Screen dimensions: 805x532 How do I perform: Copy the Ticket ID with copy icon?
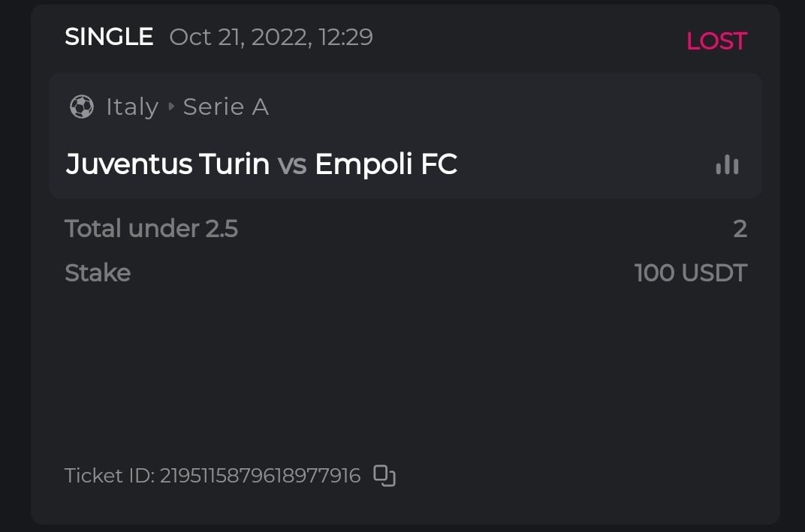(x=384, y=476)
